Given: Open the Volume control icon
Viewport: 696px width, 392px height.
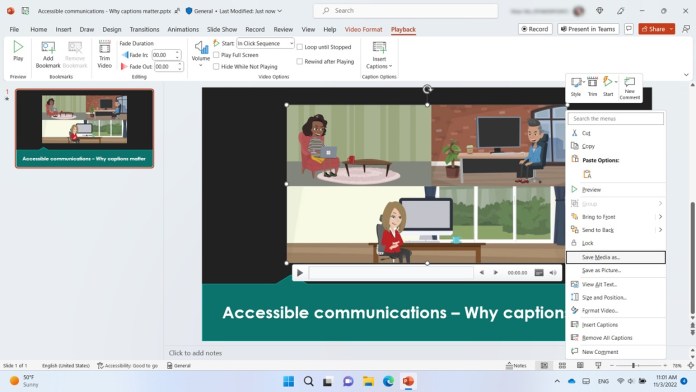Looking at the screenshot, I should (x=201, y=47).
